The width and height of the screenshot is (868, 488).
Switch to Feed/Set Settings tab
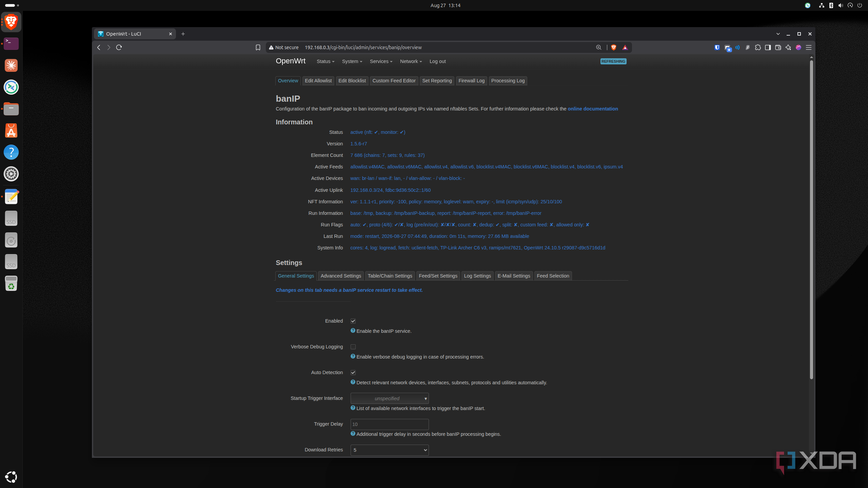coord(438,276)
